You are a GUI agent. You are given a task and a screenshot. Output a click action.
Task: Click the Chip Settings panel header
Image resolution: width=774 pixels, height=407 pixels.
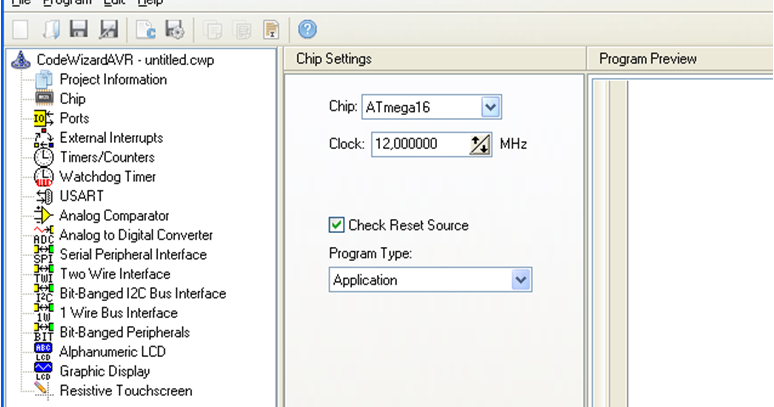pyautogui.click(x=334, y=59)
